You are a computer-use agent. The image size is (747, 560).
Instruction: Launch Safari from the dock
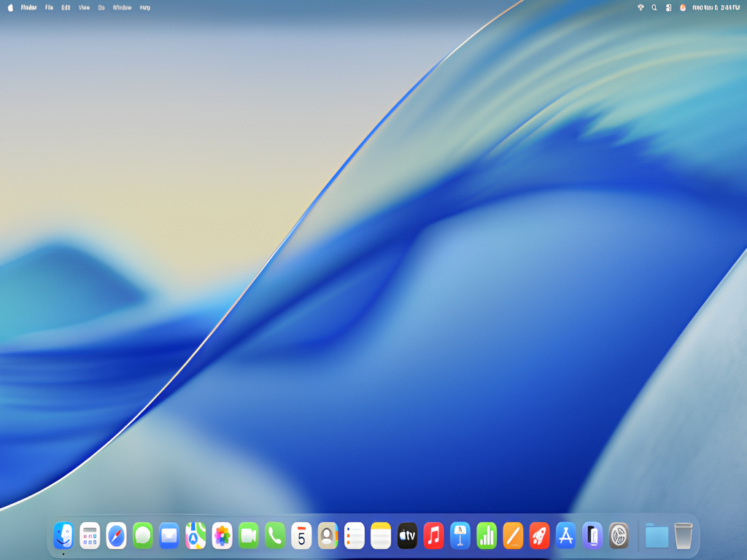tap(116, 536)
